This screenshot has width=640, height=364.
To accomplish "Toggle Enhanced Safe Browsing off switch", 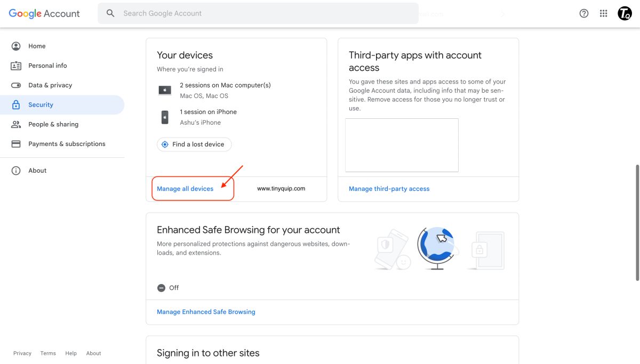I will 161,287.
